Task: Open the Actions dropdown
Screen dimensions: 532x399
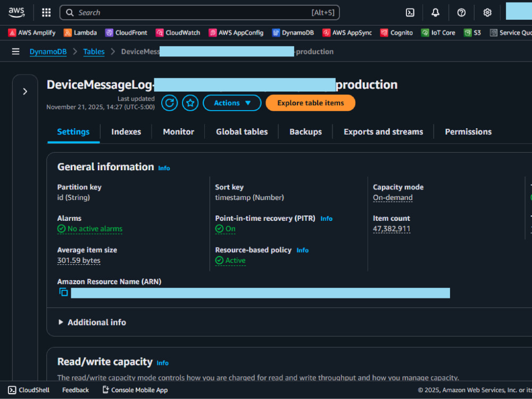Action: [232, 103]
